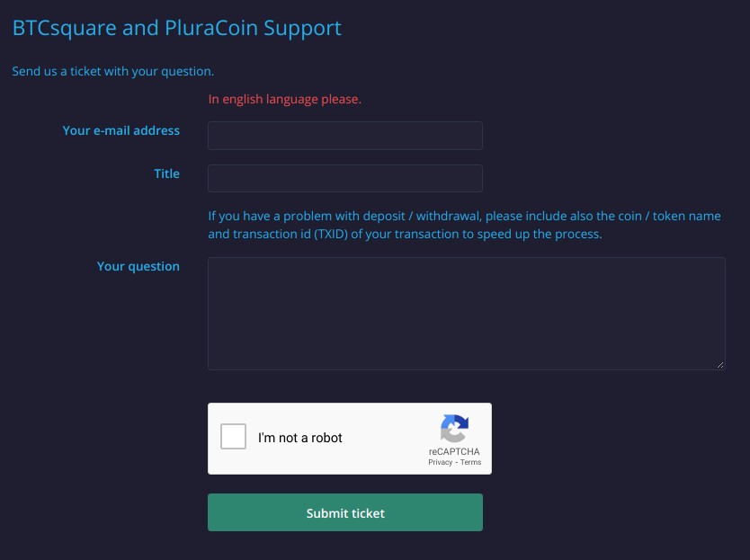750x560 pixels.
Task: Click the Title field label
Action: (x=167, y=173)
